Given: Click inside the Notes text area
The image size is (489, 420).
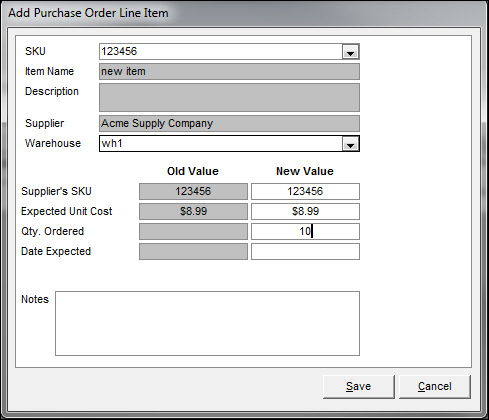Looking at the screenshot, I should tap(207, 323).
